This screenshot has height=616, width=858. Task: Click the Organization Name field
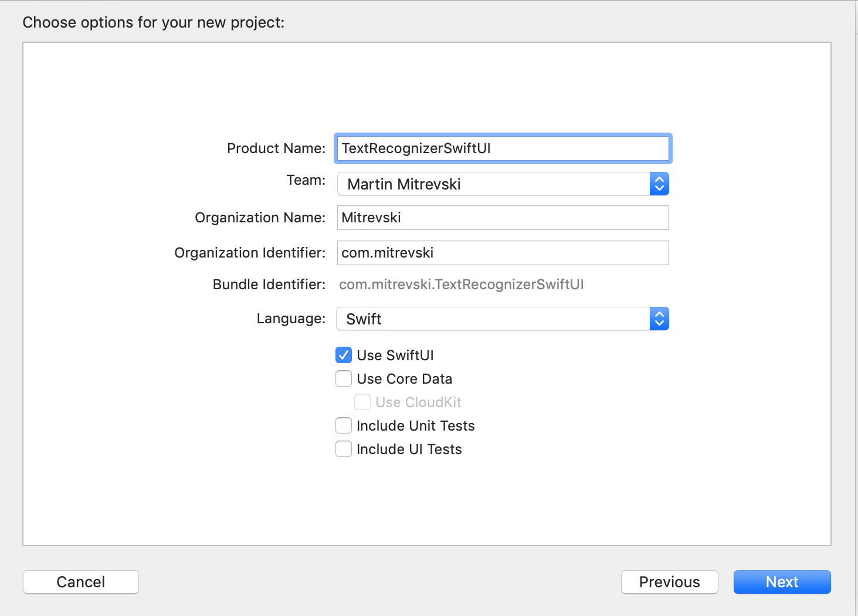click(501, 218)
